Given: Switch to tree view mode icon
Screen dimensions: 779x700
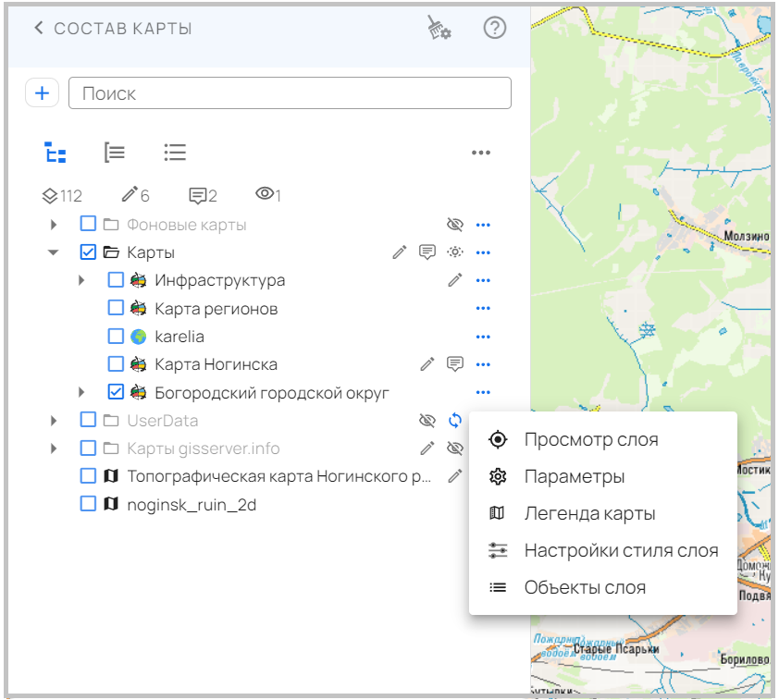Looking at the screenshot, I should (56, 153).
